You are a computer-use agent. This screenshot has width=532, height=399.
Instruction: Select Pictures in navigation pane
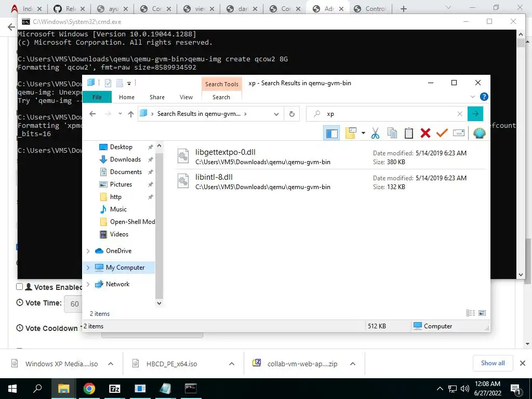[121, 184]
